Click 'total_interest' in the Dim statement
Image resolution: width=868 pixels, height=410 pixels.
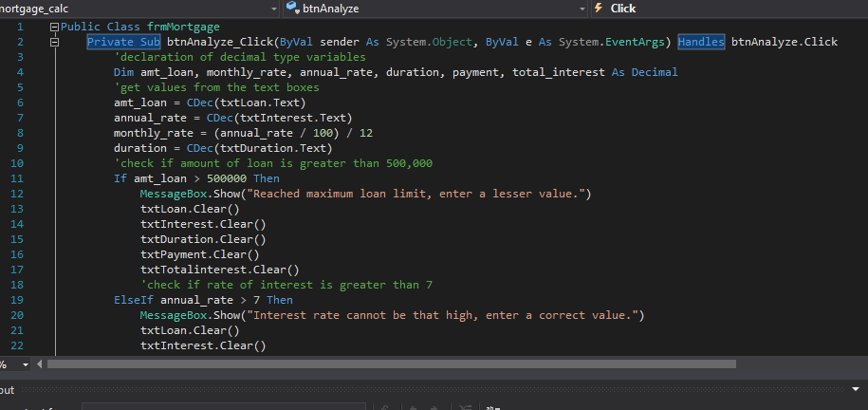pos(559,72)
